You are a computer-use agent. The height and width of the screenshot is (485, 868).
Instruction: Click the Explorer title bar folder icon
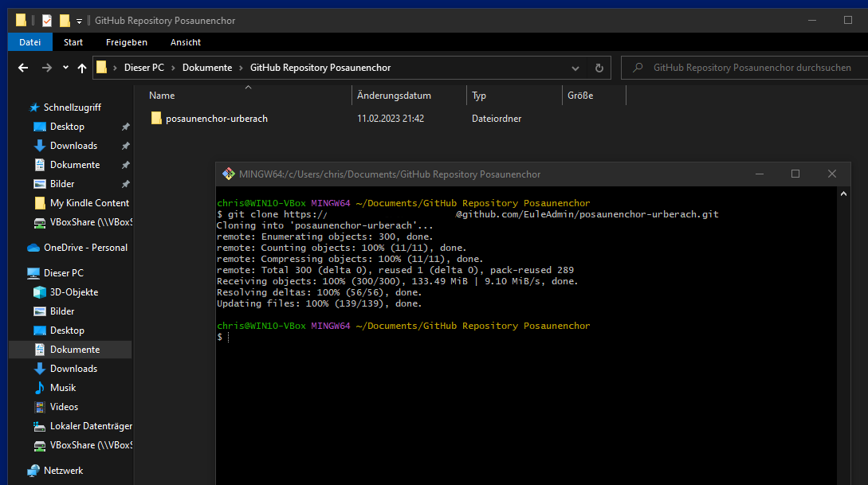(21, 21)
